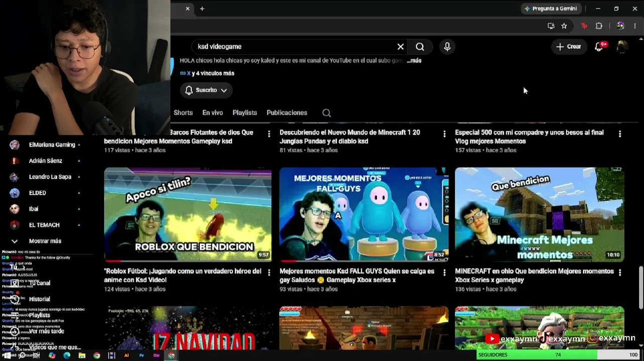Open options for MINECRAFT en ohio video
The width and height of the screenshot is (644, 361).
coord(620,272)
